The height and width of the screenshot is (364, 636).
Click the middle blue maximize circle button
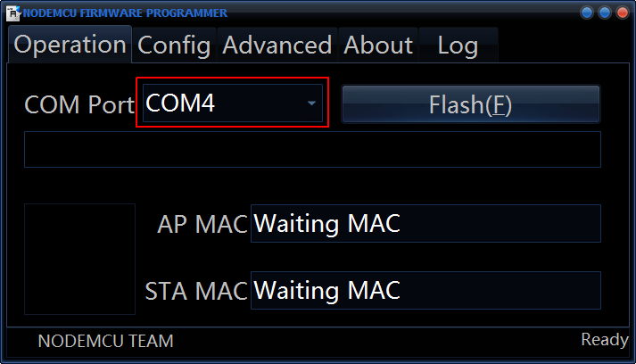(x=604, y=13)
